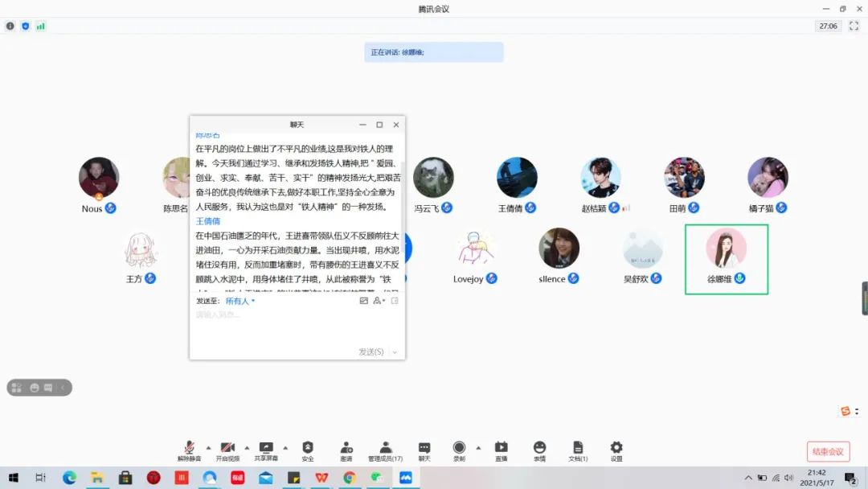Click 王倩倩 participant avatar in the grid
Screen dimensions: 868x489
point(517,177)
